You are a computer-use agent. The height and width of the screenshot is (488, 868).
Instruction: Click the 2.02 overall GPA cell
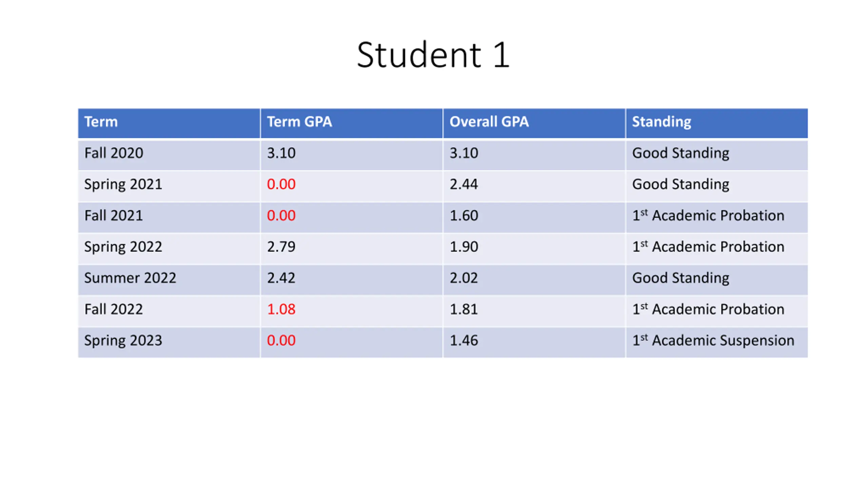coord(534,280)
